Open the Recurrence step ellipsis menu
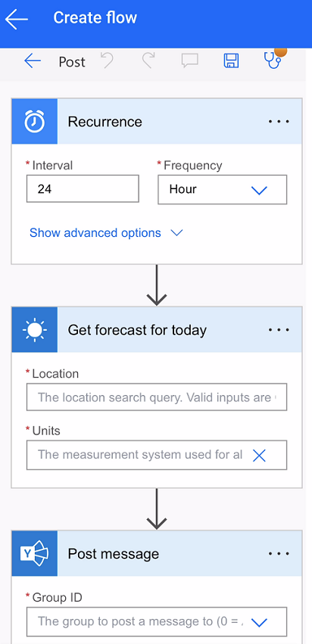 [279, 122]
